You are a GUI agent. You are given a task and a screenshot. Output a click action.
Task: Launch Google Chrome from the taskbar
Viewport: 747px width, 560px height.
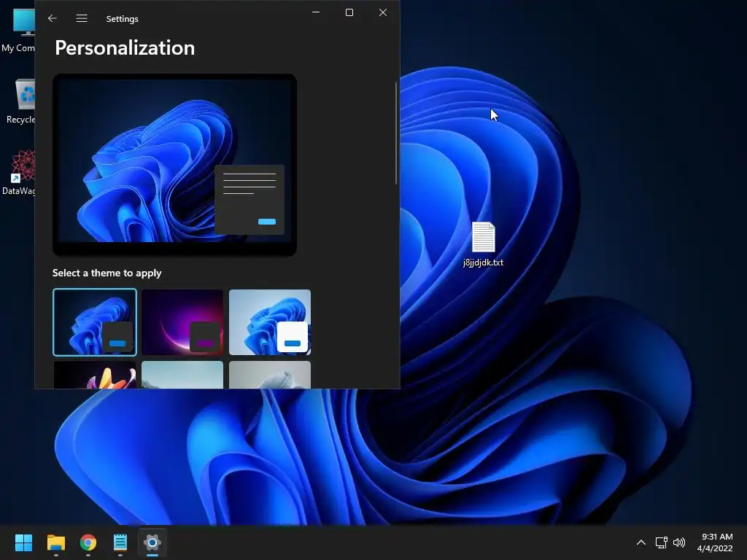pos(88,542)
